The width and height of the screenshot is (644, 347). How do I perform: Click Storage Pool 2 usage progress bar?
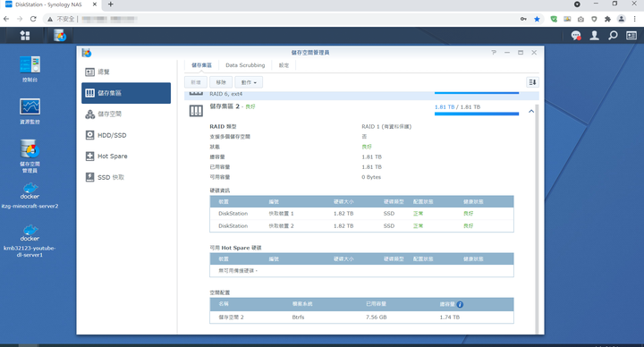click(x=477, y=114)
